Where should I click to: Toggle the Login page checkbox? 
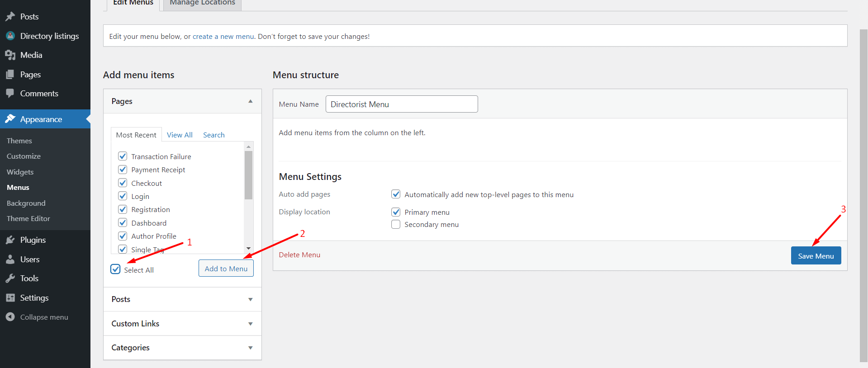[x=123, y=196]
